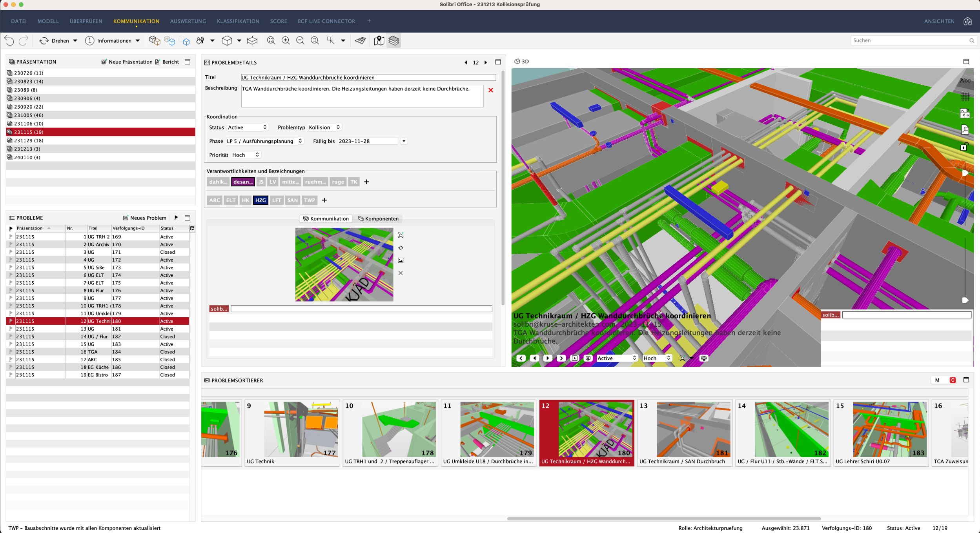This screenshot has height=533, width=980.
Task: Click the Neues Problem button
Action: coord(144,218)
